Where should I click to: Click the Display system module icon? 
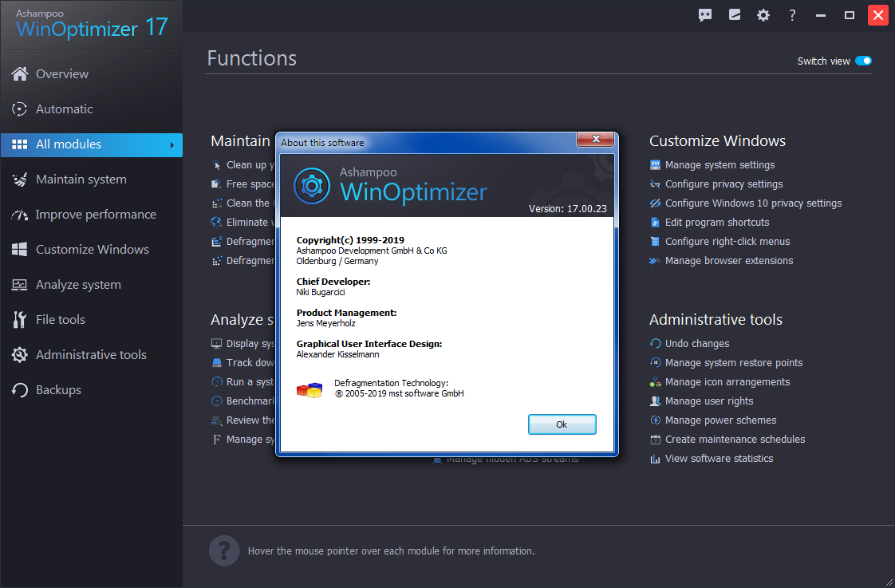pos(216,344)
